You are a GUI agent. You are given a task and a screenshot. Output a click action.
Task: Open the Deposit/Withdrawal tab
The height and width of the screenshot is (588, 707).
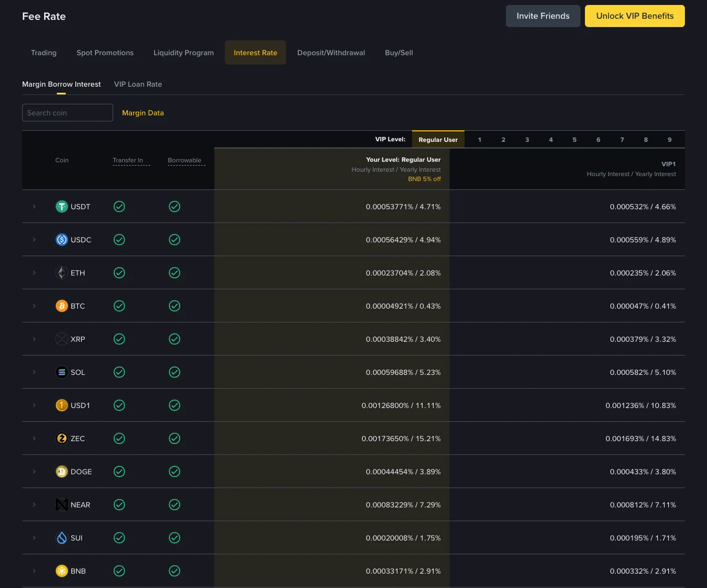[331, 52]
